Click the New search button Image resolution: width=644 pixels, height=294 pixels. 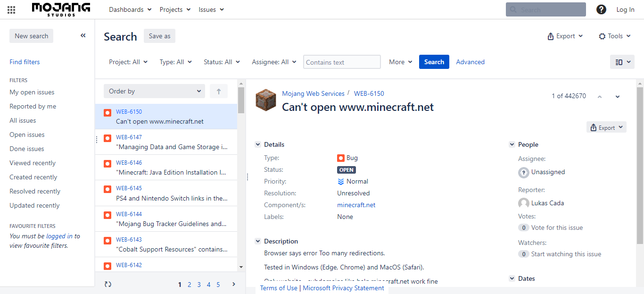coord(32,36)
